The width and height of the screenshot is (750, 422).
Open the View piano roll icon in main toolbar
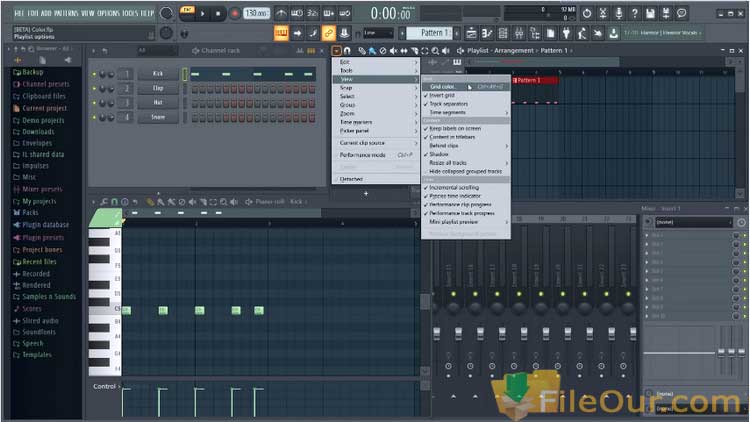(x=487, y=33)
